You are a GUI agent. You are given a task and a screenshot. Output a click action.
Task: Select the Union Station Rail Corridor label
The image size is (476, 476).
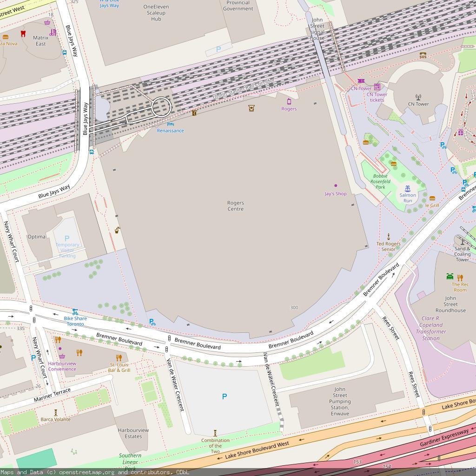(x=243, y=89)
